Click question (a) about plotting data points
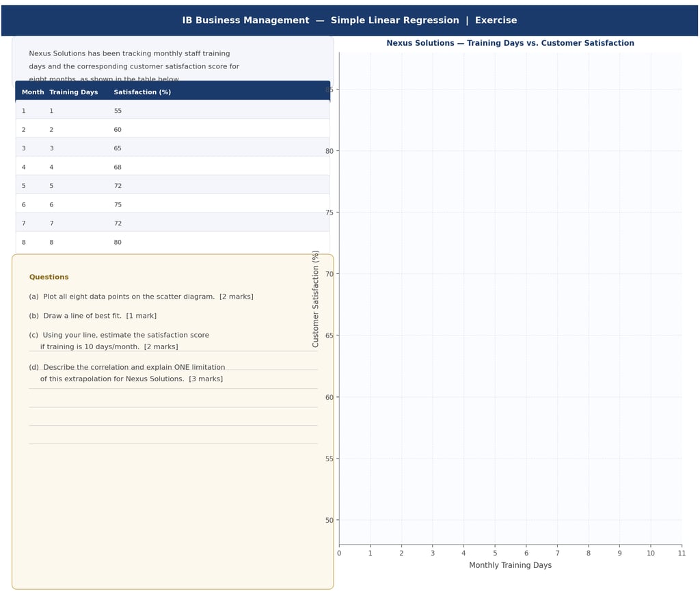Viewport: 700px width, 600px height. point(141,297)
